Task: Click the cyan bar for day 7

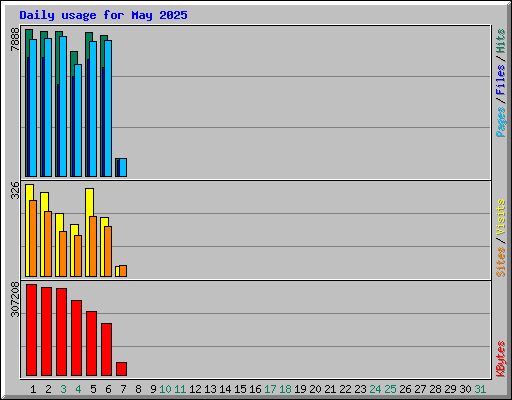Action: [123, 168]
